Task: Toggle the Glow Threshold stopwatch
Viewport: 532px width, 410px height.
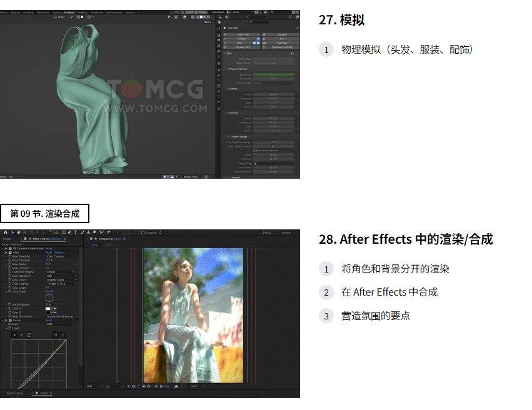Action: pos(10,260)
